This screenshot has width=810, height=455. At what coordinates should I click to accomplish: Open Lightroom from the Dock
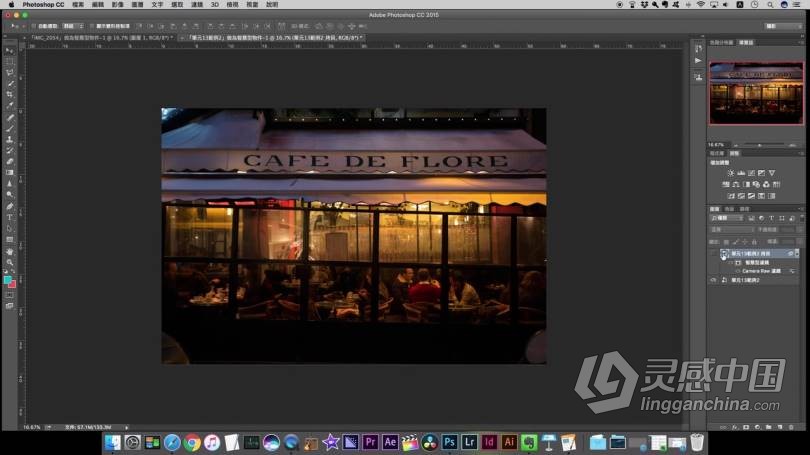click(x=469, y=442)
